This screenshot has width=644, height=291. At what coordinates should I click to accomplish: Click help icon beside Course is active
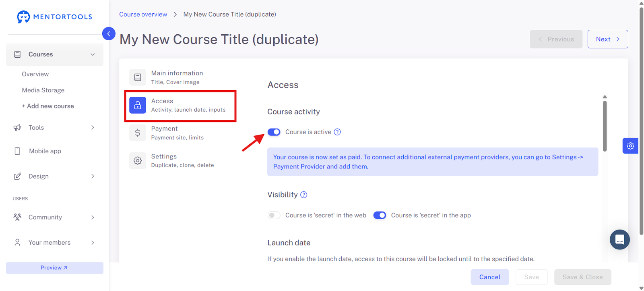pos(337,132)
